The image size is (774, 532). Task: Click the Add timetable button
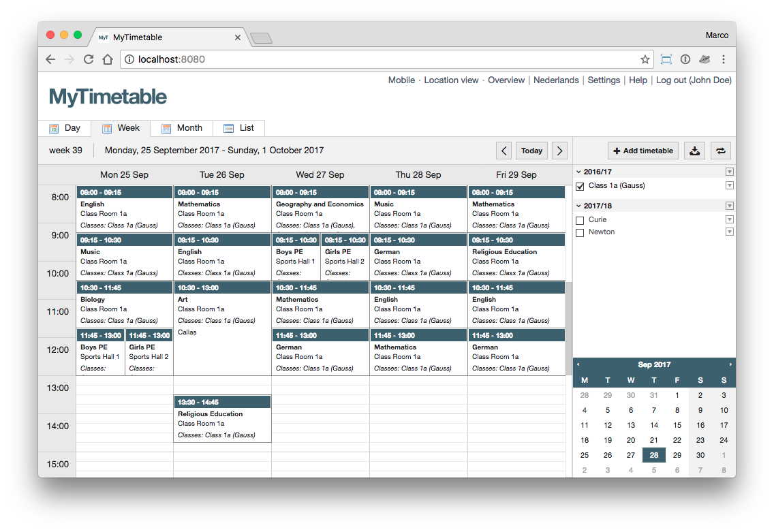click(x=643, y=151)
